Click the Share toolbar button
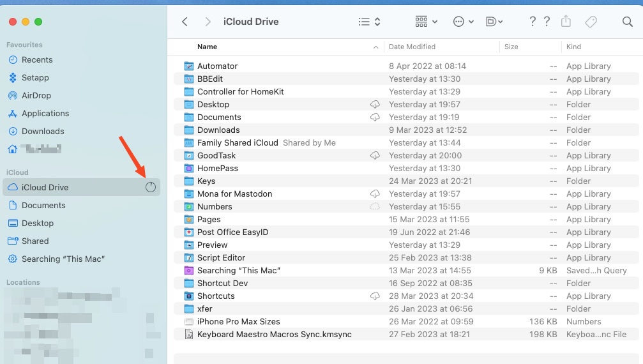Viewport: 643px width, 364px height. click(x=566, y=21)
